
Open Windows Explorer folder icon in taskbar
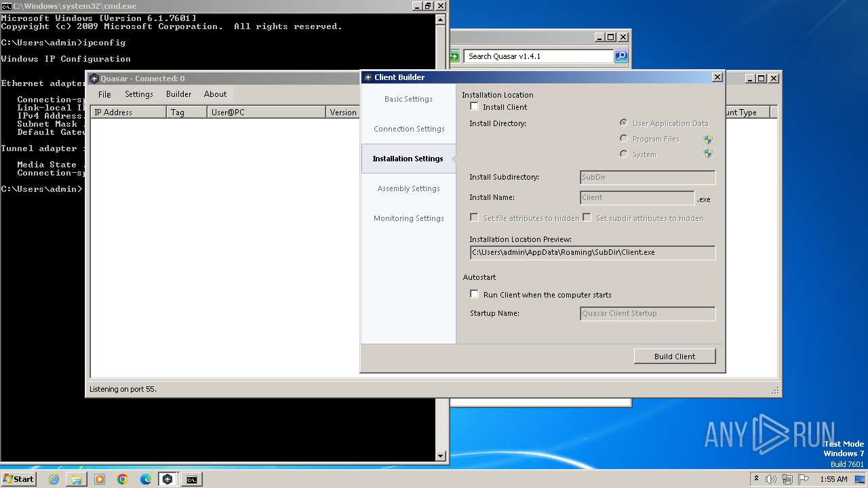77,479
